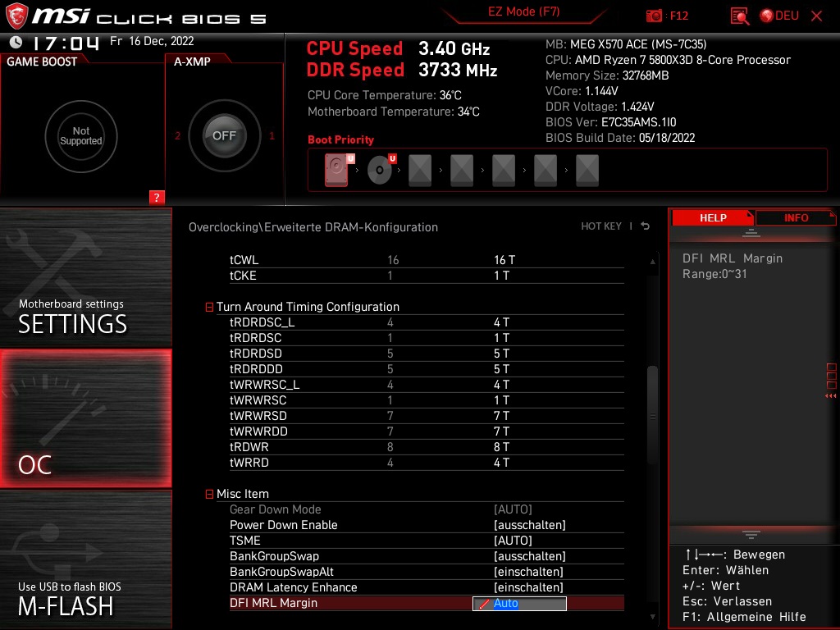Select the optical disc boot device icon

[381, 170]
